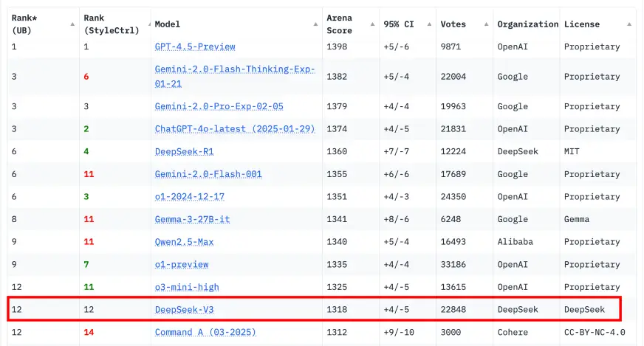Select the CC-BY-NC-4.0 license cell
Image resolution: width=644 pixels, height=346 pixels.
595,332
